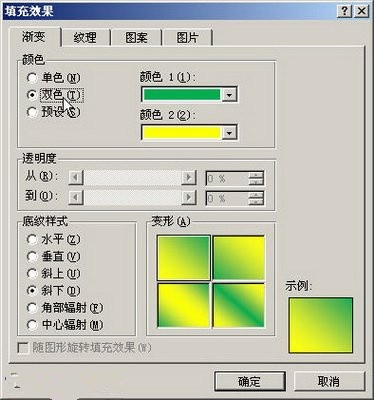
Task: Open the 颜色 2 dropdown arrow
Action: [229, 133]
